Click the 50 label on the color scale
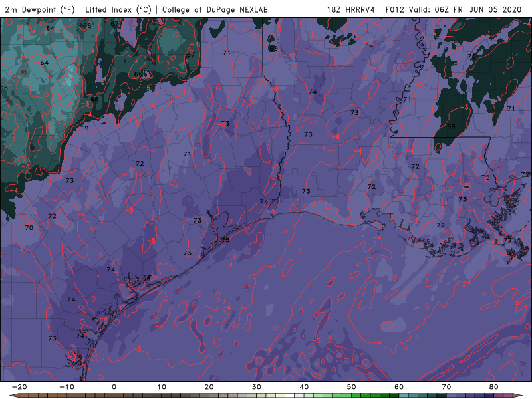 (x=352, y=387)
